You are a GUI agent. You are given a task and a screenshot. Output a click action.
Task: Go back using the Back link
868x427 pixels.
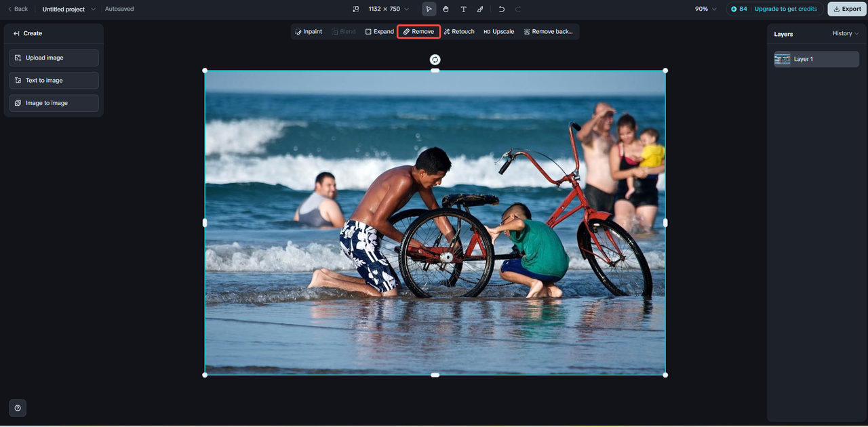(18, 9)
